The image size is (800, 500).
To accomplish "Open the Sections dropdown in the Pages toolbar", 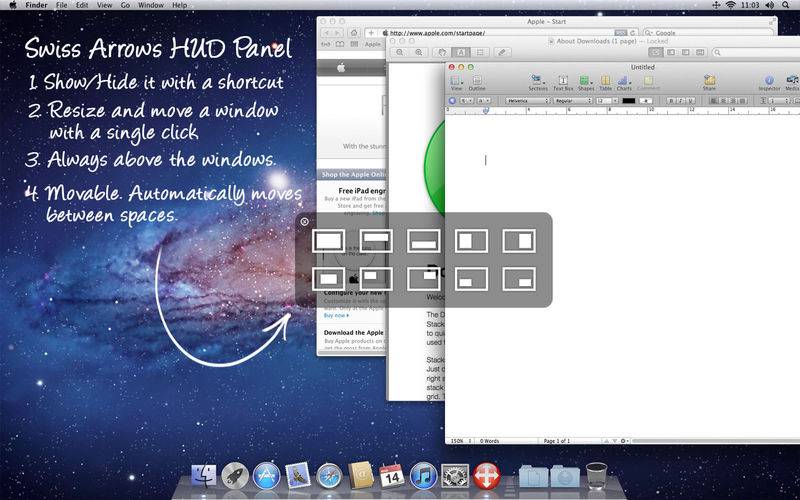I will coord(538,83).
